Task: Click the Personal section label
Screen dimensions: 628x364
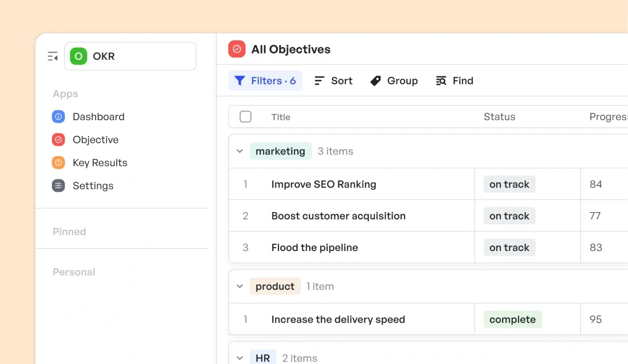Action: tap(74, 272)
